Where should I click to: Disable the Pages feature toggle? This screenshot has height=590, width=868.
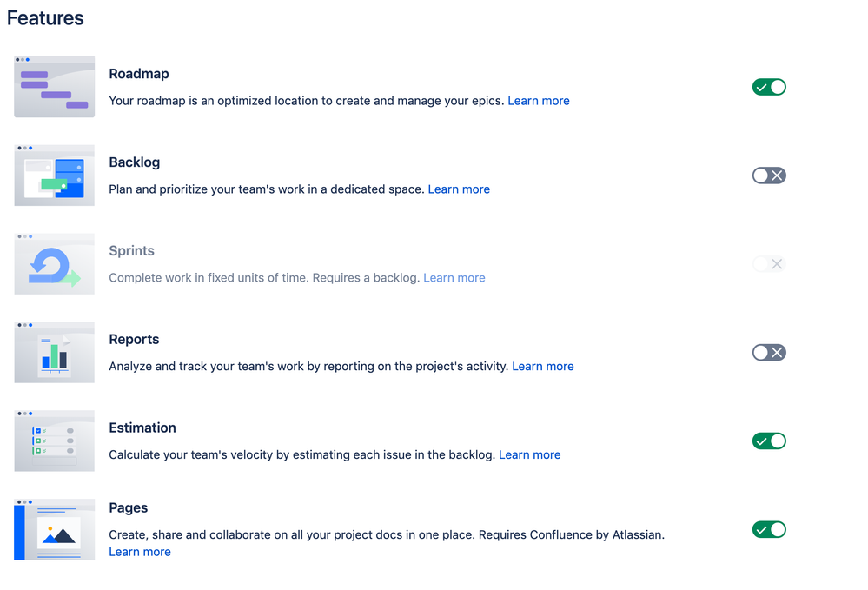tap(769, 529)
